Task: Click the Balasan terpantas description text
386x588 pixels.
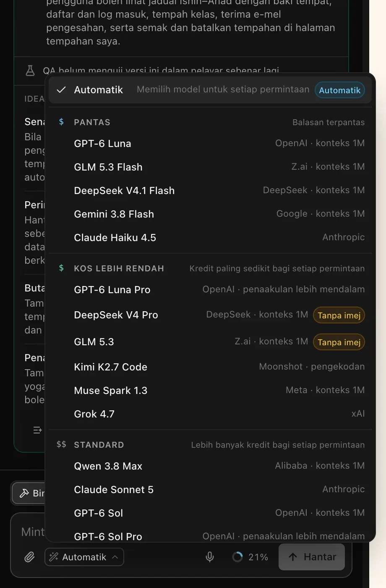Action: click(329, 122)
